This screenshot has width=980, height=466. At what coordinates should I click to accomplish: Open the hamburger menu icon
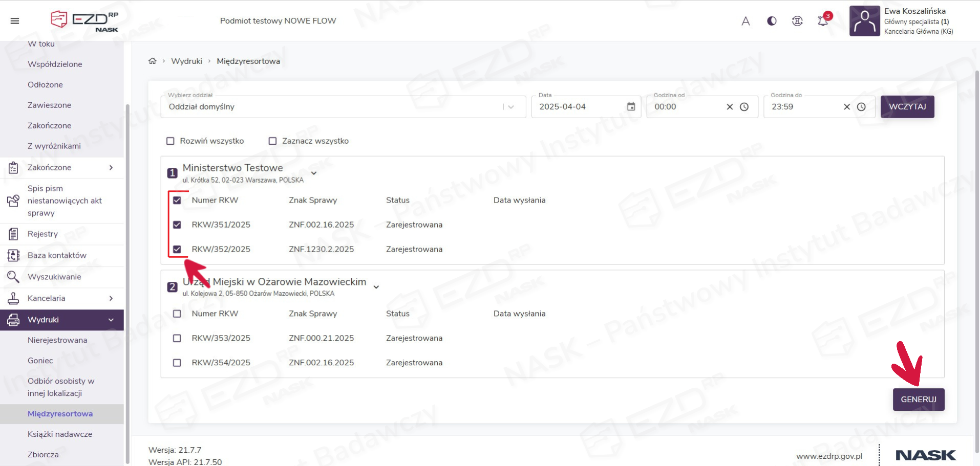point(15,21)
